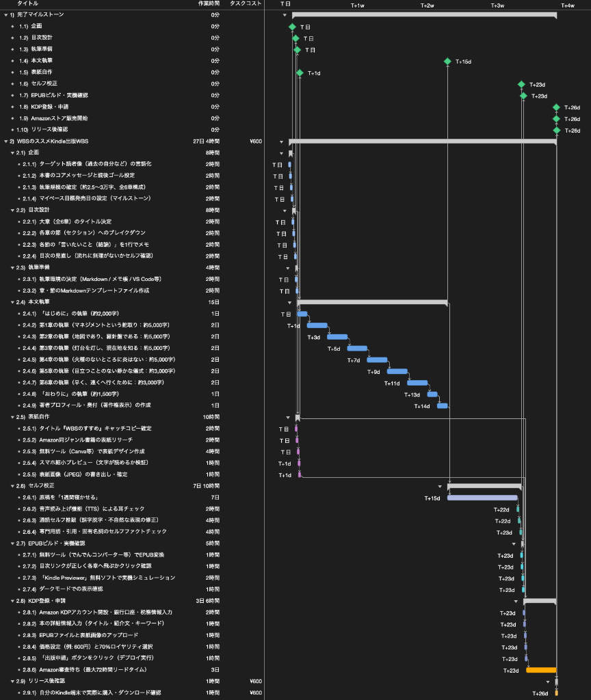
Task: Select row 2.3.2) 章・節のMarkdownテンプレートファイル作成
Action: coord(132,291)
